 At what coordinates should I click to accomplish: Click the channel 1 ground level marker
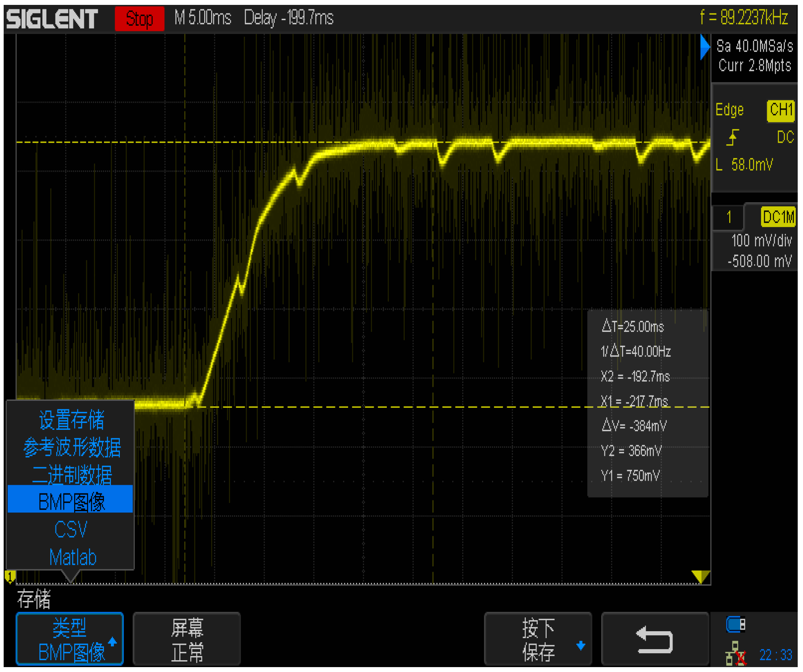[10, 576]
